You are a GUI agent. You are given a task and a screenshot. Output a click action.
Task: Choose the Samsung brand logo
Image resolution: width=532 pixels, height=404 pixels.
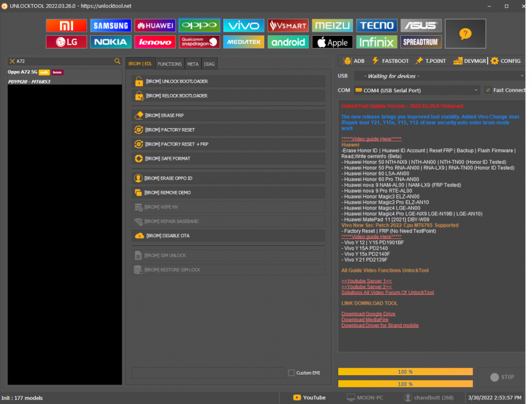[x=111, y=25]
